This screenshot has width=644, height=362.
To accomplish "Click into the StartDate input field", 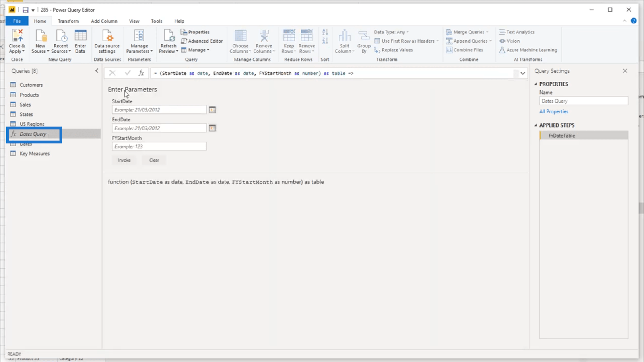I will pos(159,109).
